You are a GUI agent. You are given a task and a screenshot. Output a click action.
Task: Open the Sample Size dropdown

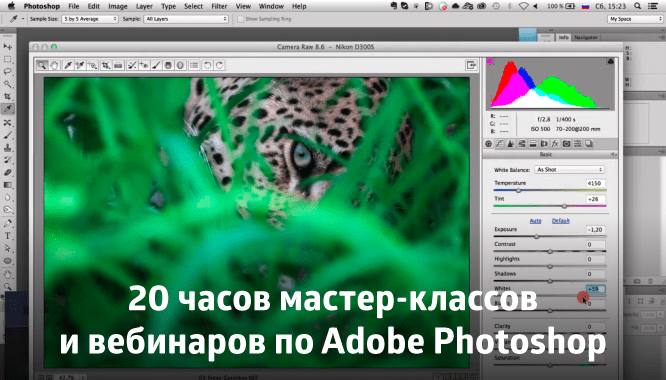90,19
